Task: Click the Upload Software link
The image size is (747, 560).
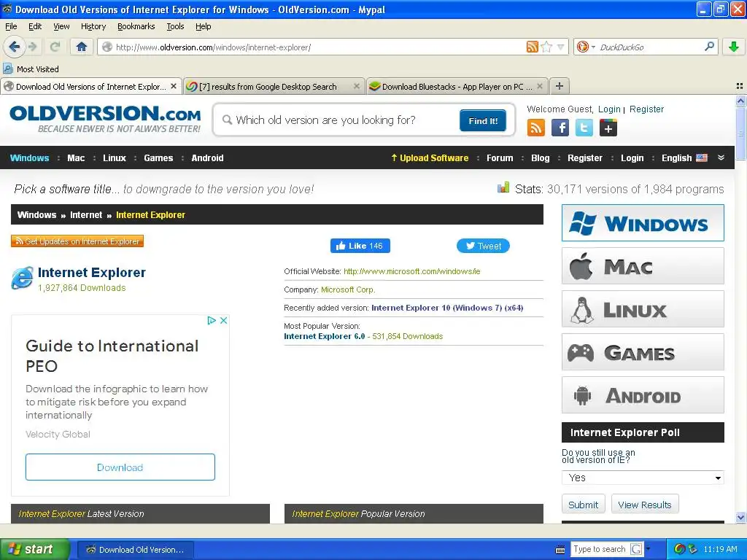Action: [x=430, y=157]
